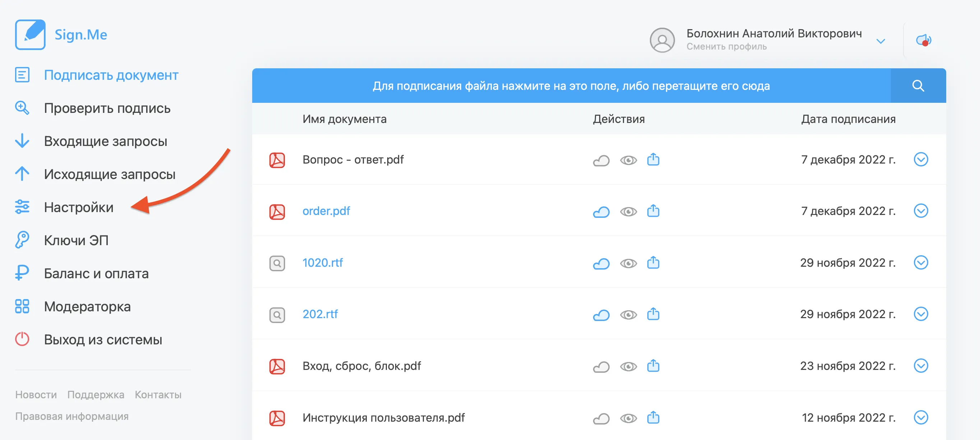980x440 pixels.
Task: Click Дата подписания column header
Action: pyautogui.click(x=848, y=119)
